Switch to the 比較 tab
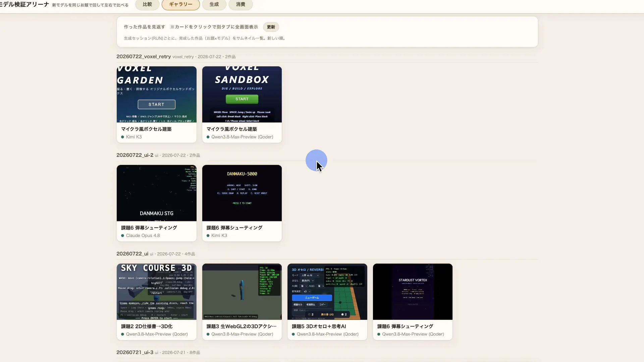Image resolution: width=644 pixels, height=362 pixels. coord(147,4)
